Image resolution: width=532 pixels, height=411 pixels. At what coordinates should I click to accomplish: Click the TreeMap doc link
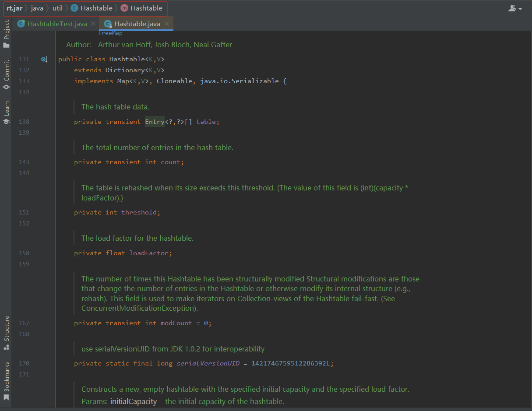tap(110, 33)
